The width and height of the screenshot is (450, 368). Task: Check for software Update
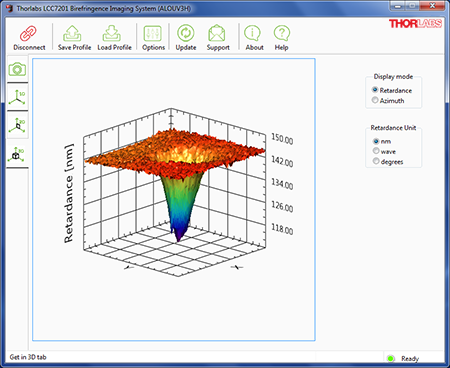coord(186,38)
